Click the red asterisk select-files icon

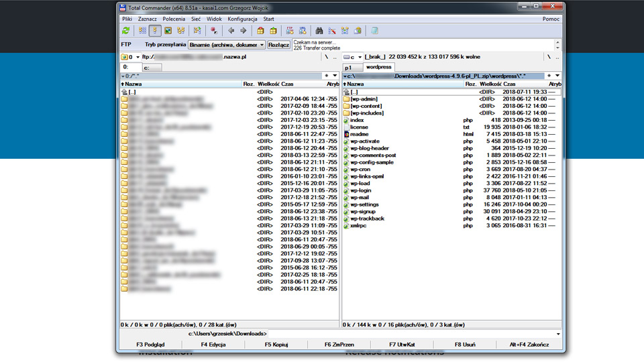(x=213, y=31)
